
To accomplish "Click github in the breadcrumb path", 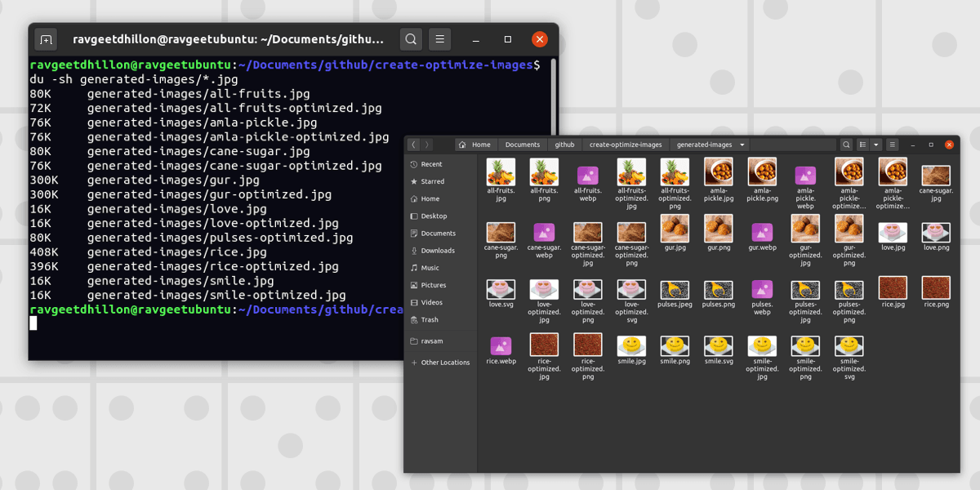I will pos(564,145).
